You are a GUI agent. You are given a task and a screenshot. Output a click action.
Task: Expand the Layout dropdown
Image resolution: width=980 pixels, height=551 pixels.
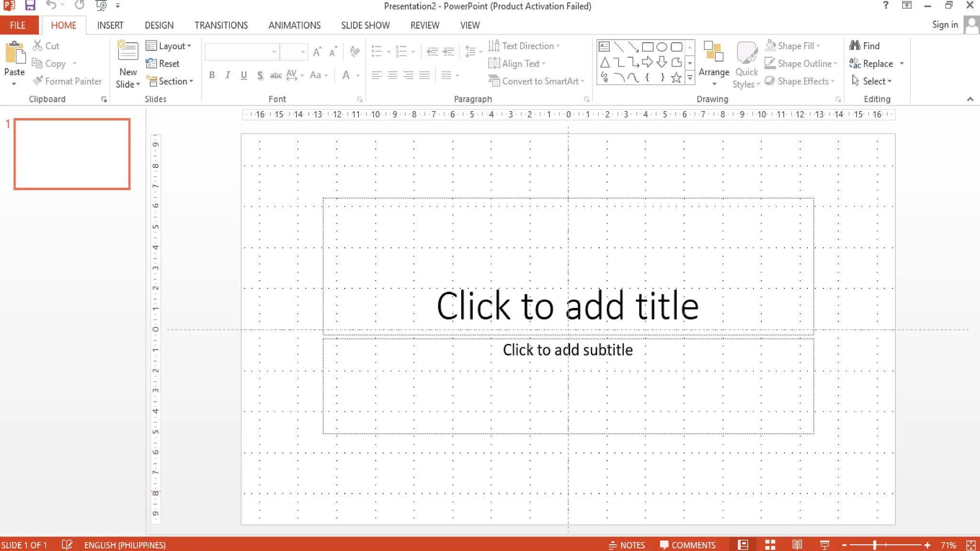point(168,46)
